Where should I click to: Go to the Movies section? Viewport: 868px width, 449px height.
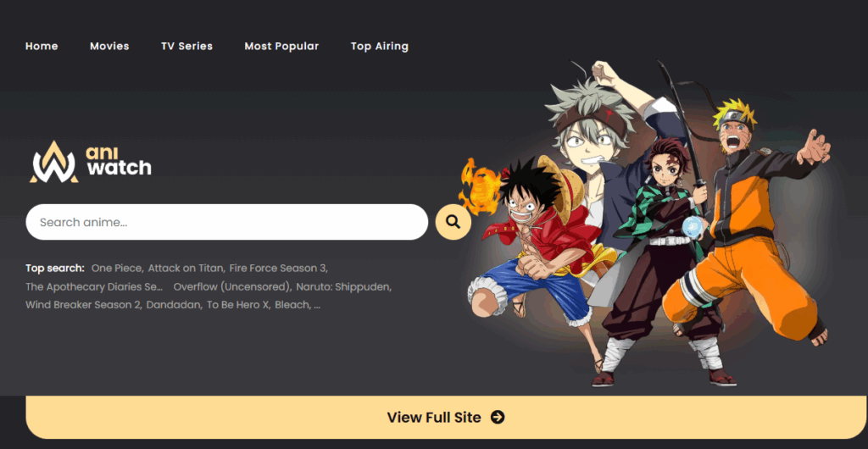point(109,47)
